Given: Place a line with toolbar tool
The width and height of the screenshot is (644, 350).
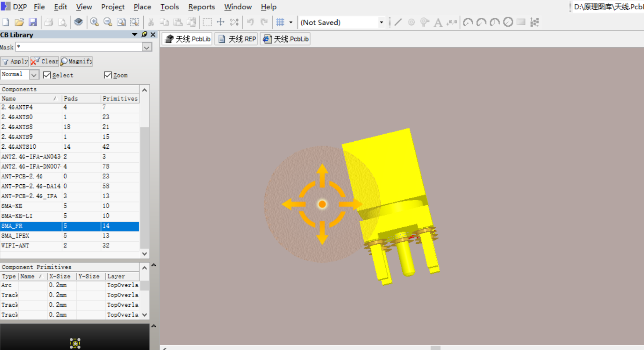Looking at the screenshot, I should click(398, 22).
